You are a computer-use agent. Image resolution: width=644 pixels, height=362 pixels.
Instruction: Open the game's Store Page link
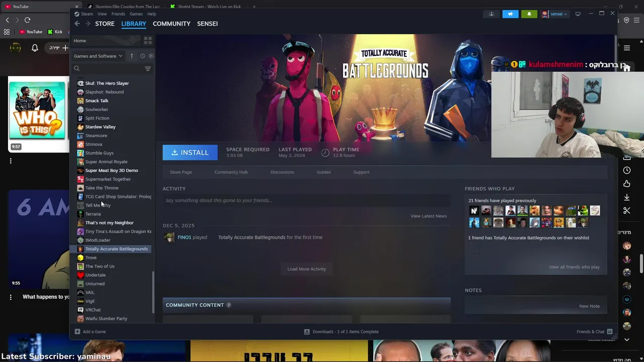tap(181, 172)
